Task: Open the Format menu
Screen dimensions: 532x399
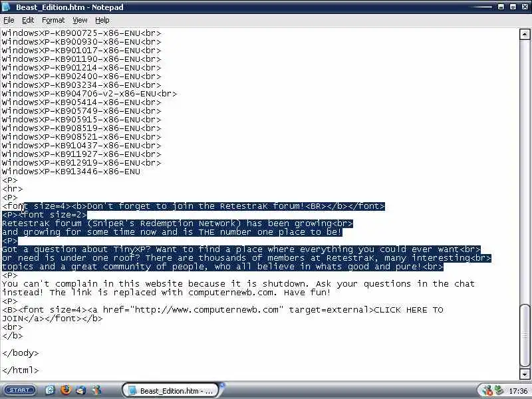Action: pyautogui.click(x=53, y=21)
